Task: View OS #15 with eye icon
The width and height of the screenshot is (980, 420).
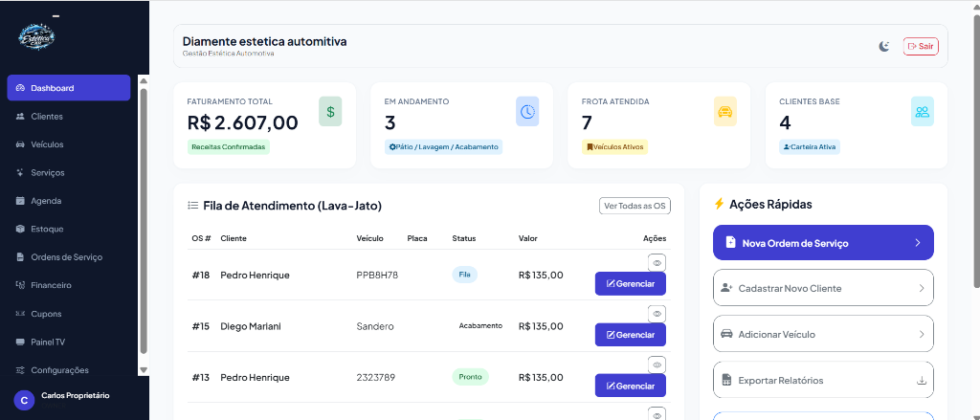Action: click(657, 314)
